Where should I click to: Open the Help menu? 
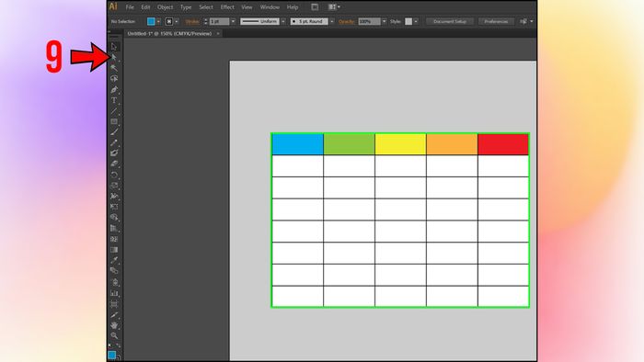click(x=293, y=7)
